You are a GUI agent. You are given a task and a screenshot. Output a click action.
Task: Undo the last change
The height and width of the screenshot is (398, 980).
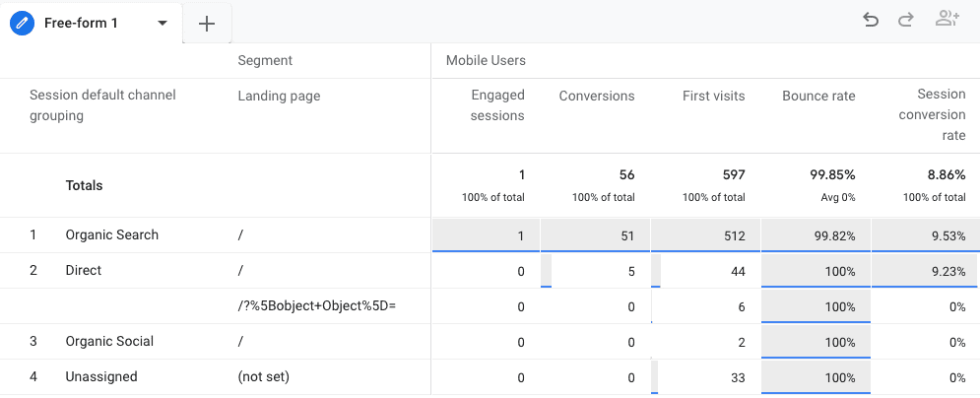(870, 20)
